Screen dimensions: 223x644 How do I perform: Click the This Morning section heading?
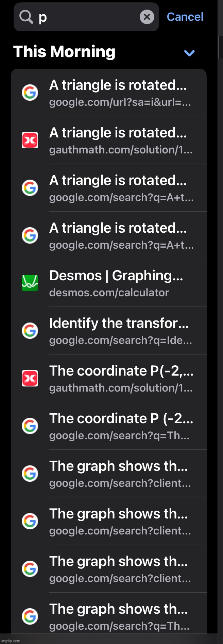(x=64, y=52)
